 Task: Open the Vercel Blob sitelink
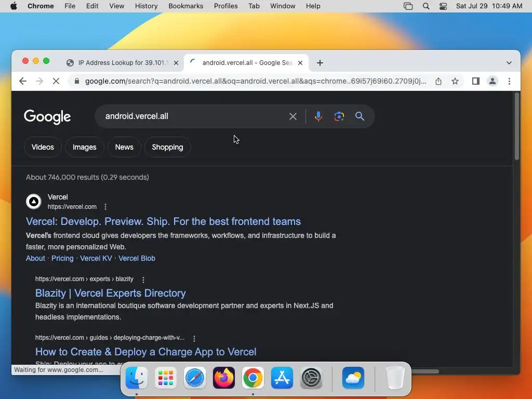(137, 259)
